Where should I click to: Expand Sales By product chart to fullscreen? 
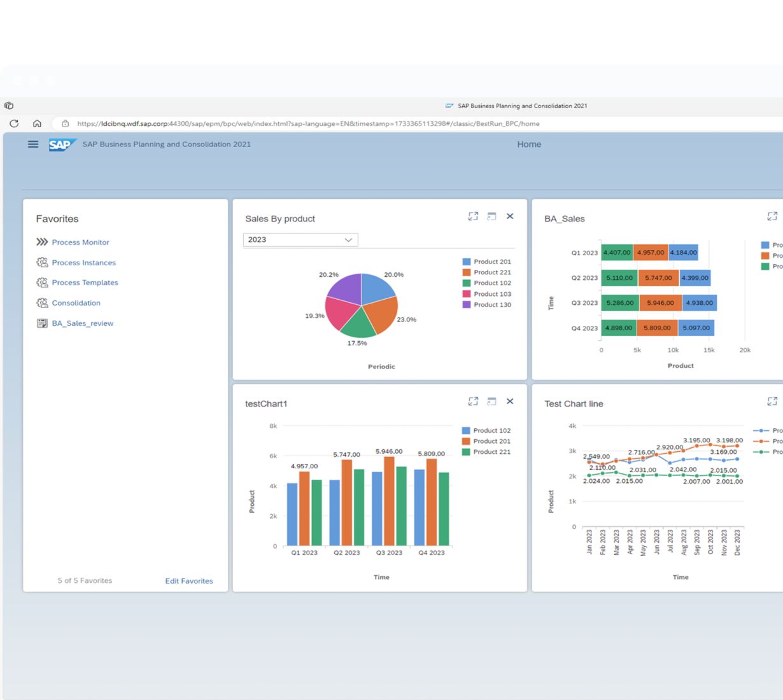(473, 216)
